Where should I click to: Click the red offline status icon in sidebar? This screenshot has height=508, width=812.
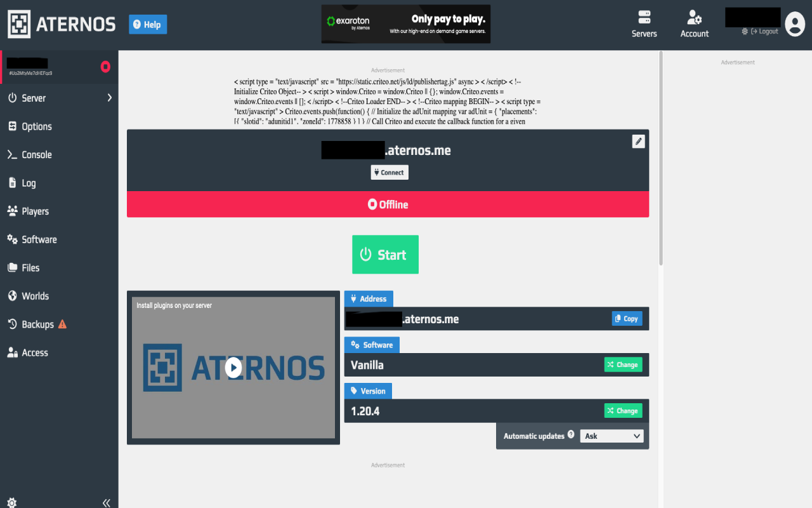tap(105, 67)
